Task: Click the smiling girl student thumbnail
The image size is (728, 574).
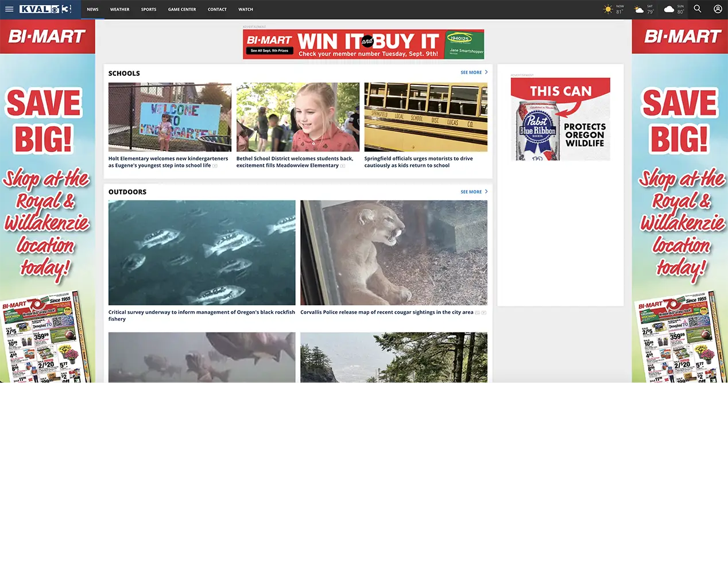Action: [x=298, y=117]
